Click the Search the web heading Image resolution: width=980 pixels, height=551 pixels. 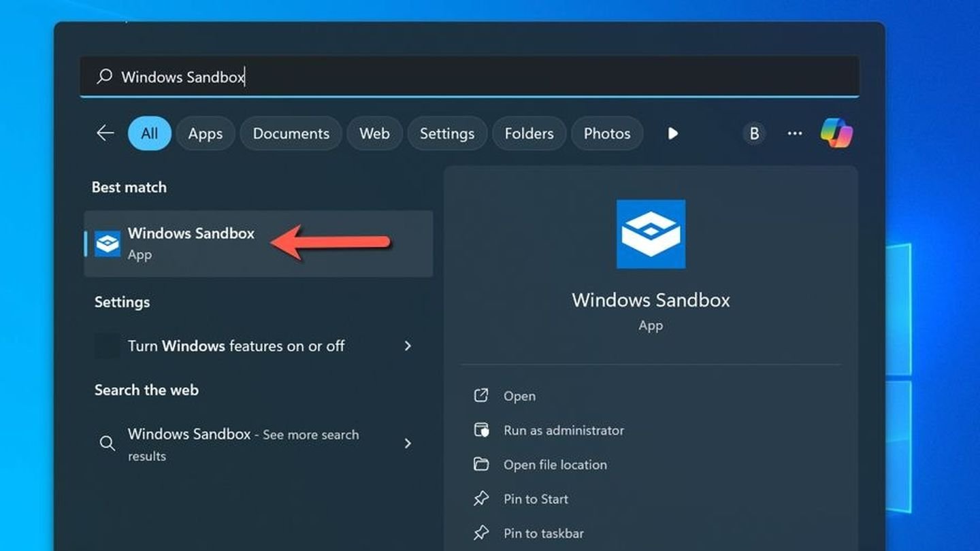[x=146, y=390]
